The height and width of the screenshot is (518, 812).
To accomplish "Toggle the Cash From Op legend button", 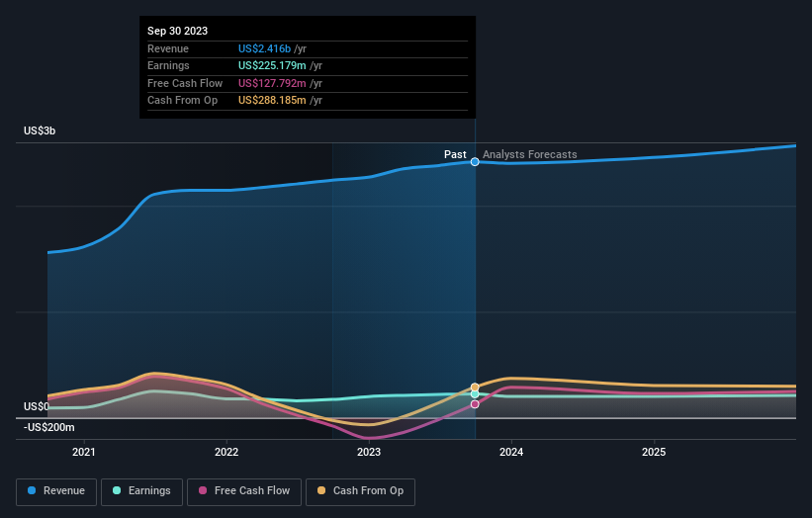I will (x=360, y=491).
